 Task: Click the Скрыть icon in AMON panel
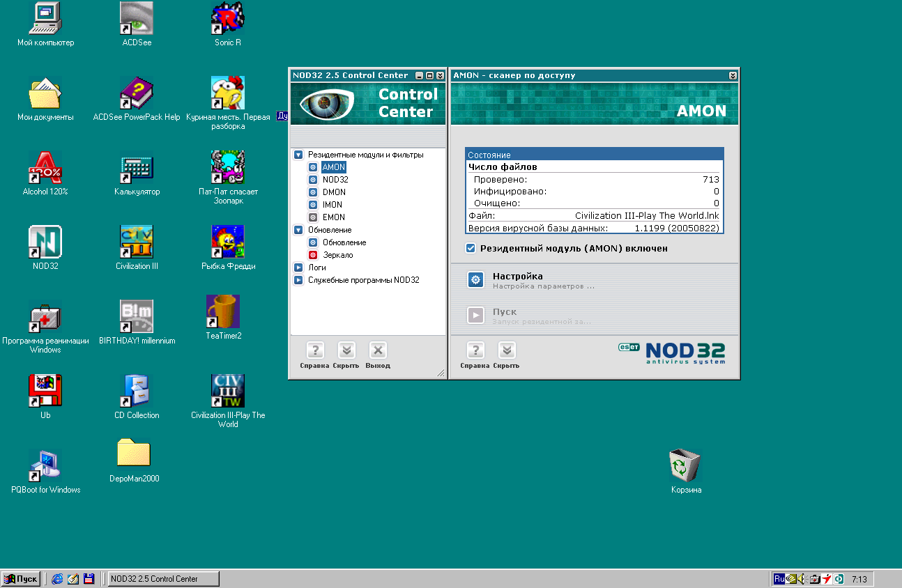coord(507,350)
